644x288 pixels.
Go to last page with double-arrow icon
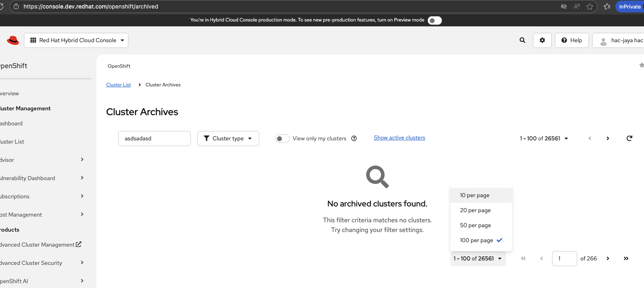626,258
